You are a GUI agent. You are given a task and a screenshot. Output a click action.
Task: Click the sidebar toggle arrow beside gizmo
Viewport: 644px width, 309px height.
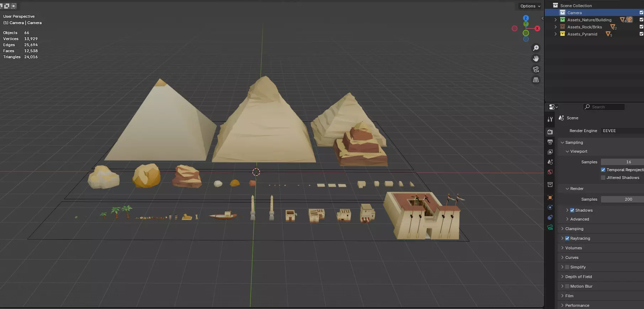pos(542,18)
